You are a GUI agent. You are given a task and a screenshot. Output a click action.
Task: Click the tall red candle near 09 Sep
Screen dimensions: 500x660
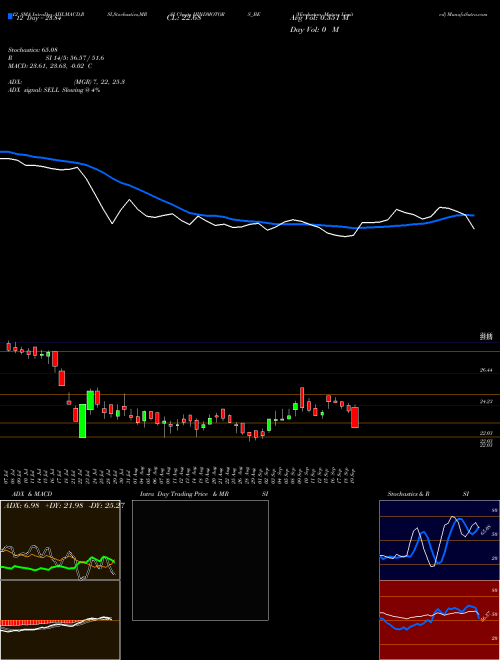(302, 398)
